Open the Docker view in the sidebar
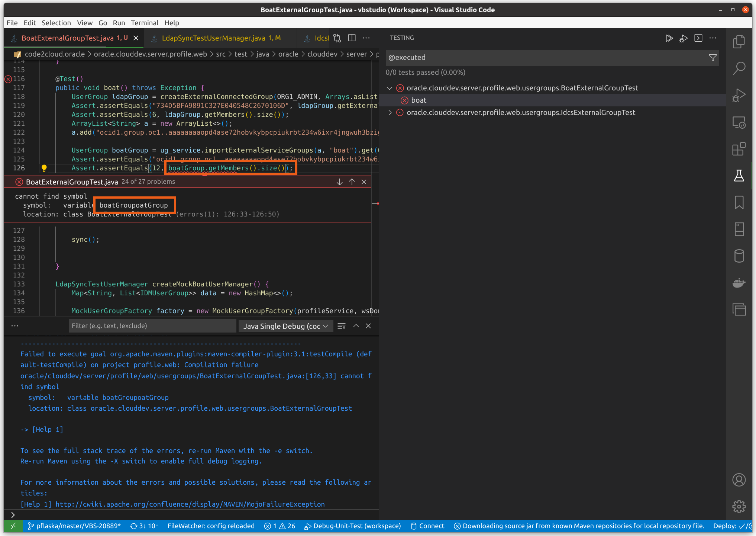 click(739, 283)
